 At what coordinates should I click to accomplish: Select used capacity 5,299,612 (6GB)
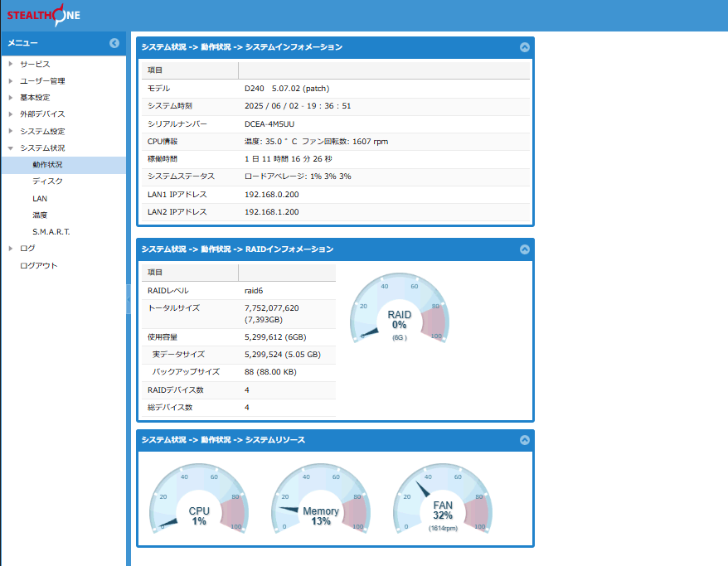point(275,336)
